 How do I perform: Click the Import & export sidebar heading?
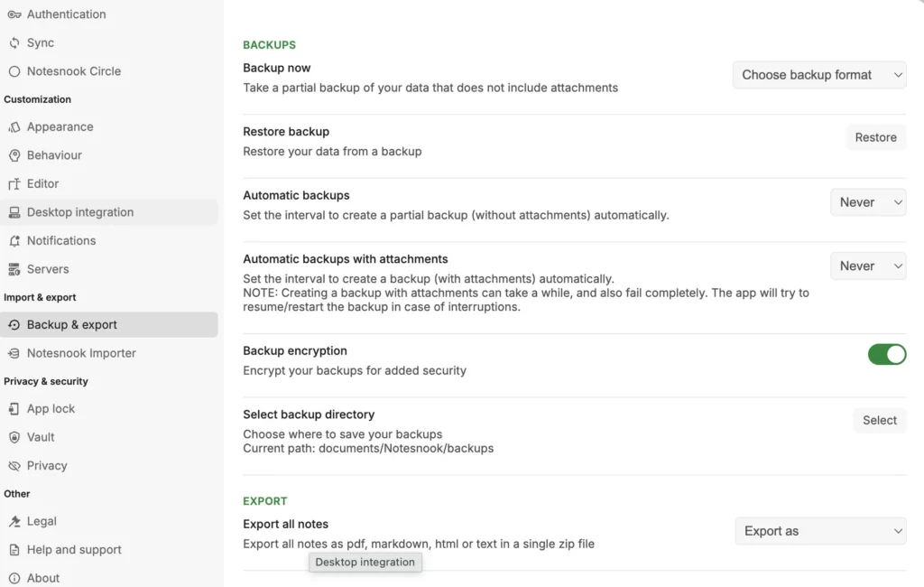40,297
